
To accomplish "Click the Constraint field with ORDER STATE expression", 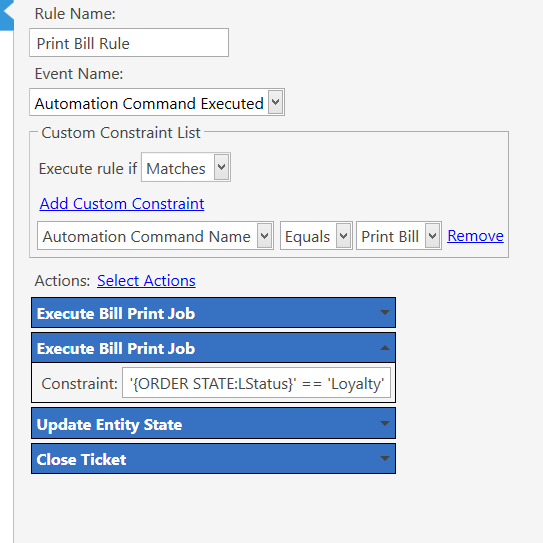I will point(256,383).
